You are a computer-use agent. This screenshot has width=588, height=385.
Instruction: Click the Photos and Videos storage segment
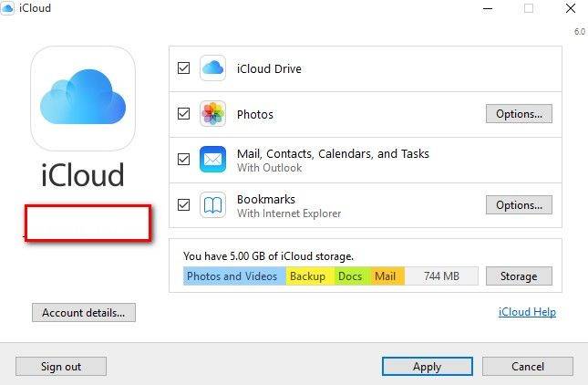pyautogui.click(x=234, y=276)
